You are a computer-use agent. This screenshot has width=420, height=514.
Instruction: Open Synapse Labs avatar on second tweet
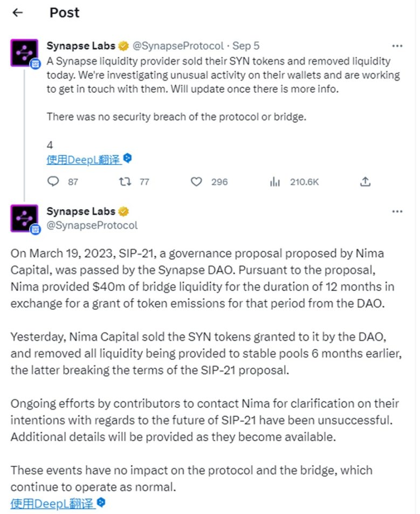coord(24,218)
